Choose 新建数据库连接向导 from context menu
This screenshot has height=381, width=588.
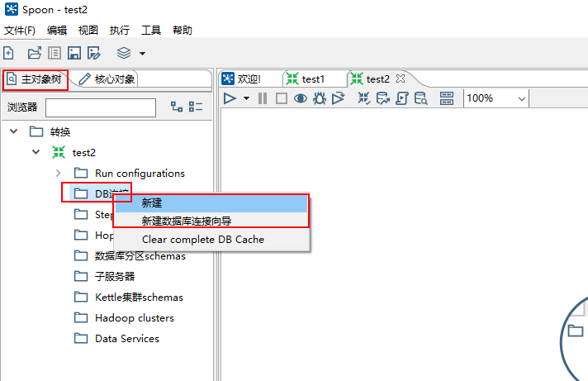click(x=211, y=221)
